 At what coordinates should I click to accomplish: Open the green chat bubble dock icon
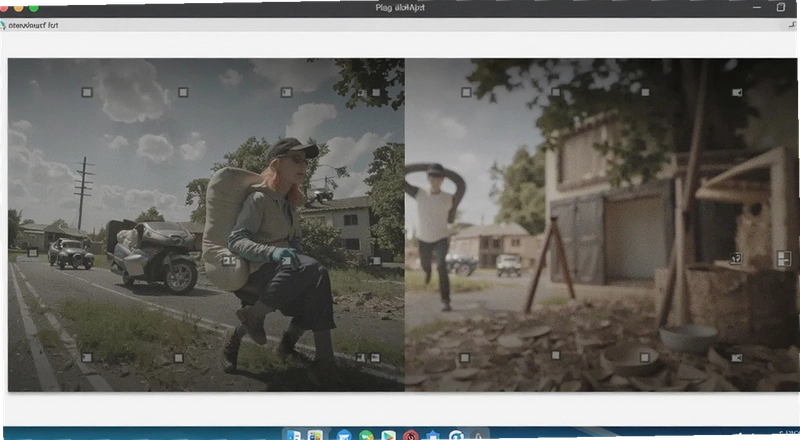point(366,436)
